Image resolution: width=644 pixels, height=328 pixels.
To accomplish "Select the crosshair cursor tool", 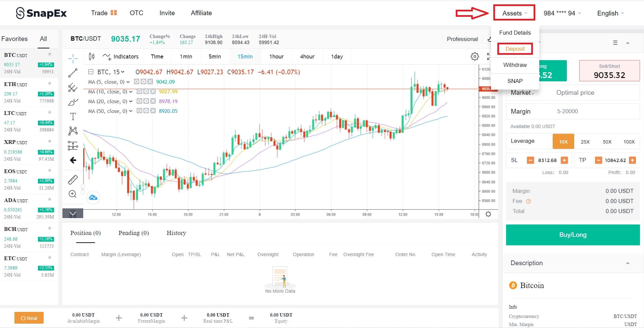I will coord(73,58).
